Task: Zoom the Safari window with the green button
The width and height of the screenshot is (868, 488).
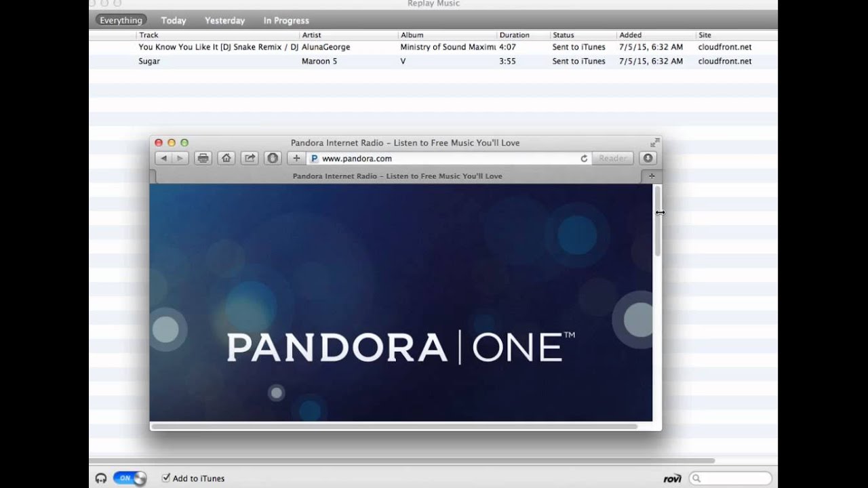Action: pyautogui.click(x=184, y=143)
